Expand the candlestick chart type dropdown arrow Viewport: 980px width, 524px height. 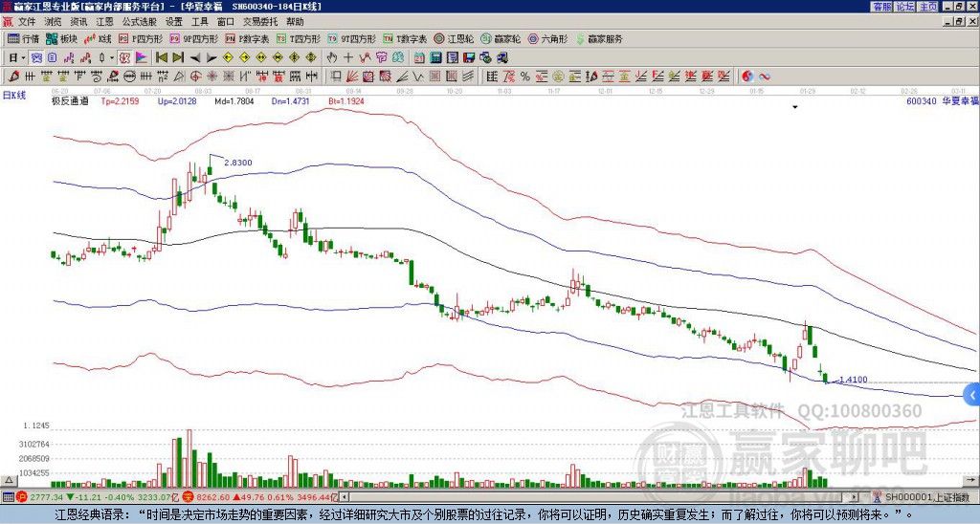coord(112,57)
